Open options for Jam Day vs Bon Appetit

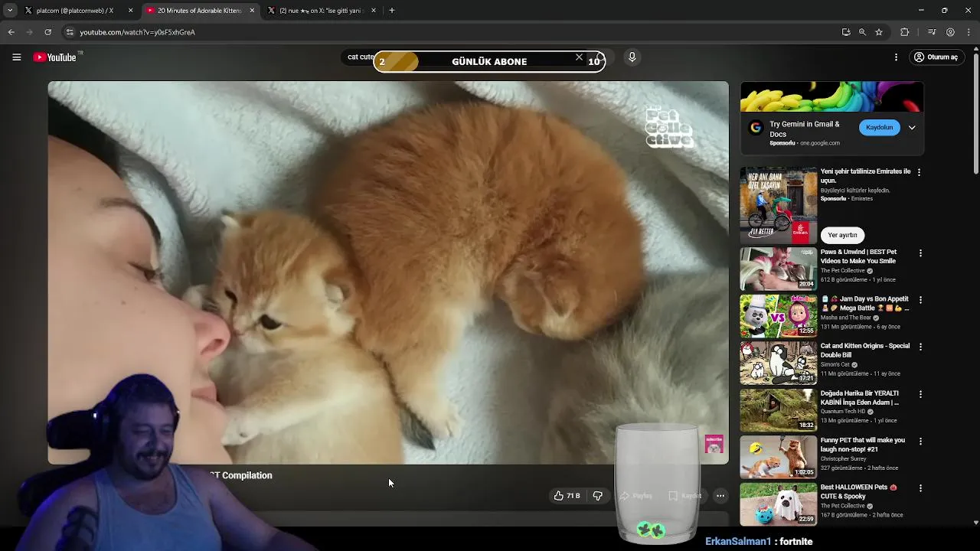(x=920, y=300)
